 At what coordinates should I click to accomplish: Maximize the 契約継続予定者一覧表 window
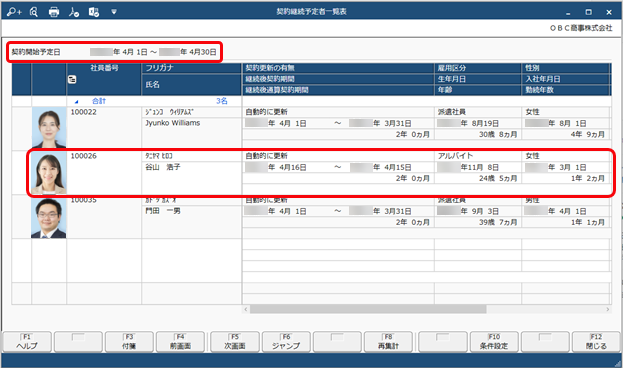(588, 12)
